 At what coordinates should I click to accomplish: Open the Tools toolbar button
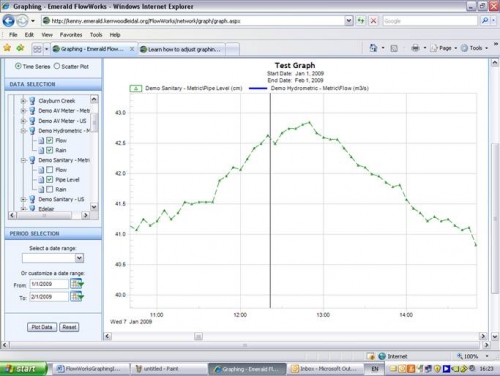point(475,48)
